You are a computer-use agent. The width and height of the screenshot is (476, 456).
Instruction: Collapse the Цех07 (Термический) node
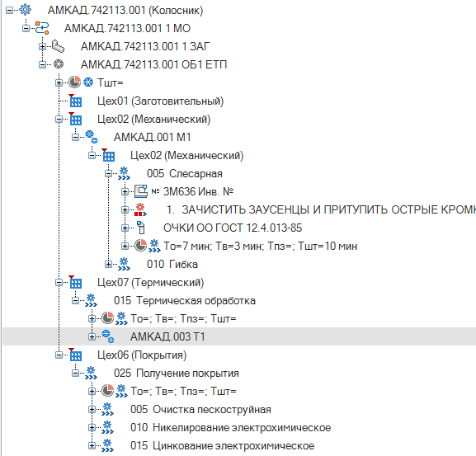coord(59,283)
